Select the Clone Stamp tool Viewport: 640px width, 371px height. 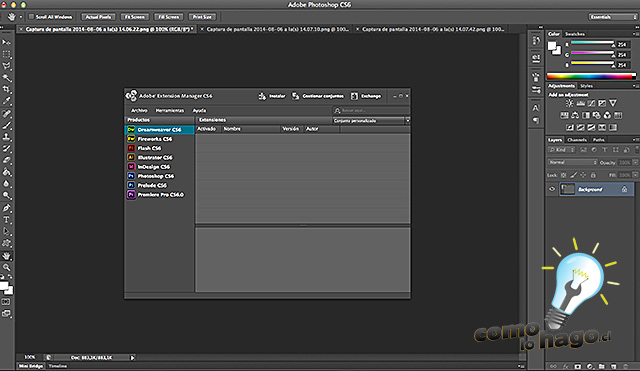tap(7, 137)
